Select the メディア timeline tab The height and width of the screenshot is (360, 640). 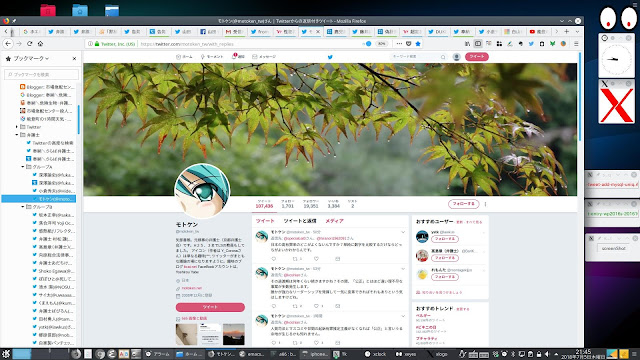point(334,221)
